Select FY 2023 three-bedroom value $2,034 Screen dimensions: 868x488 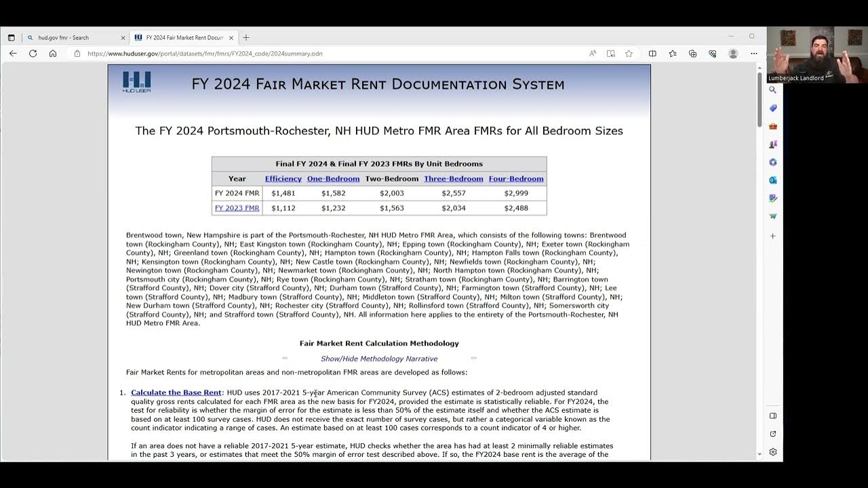(x=454, y=208)
